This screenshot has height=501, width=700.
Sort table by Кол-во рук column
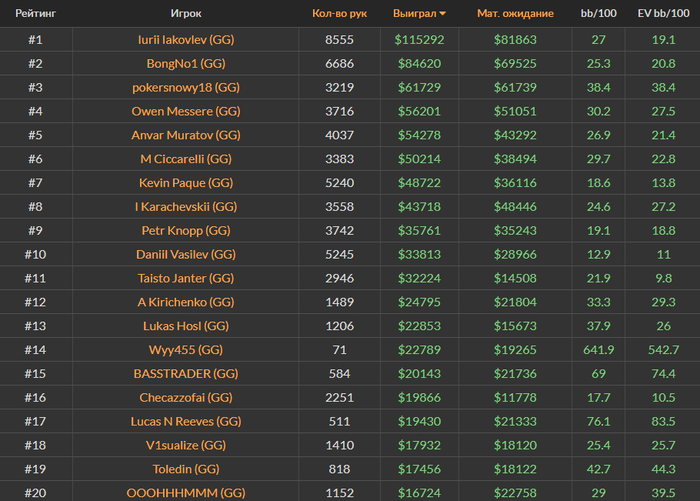pyautogui.click(x=339, y=13)
